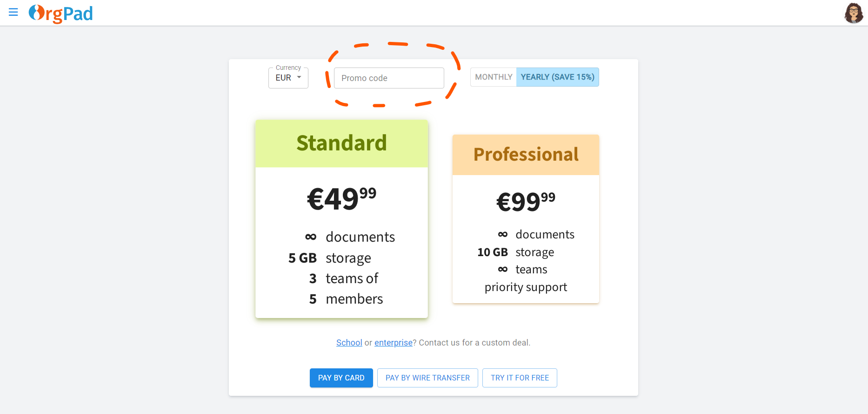Select Yearly (Save 15%) billing
868x414 pixels.
pos(557,77)
